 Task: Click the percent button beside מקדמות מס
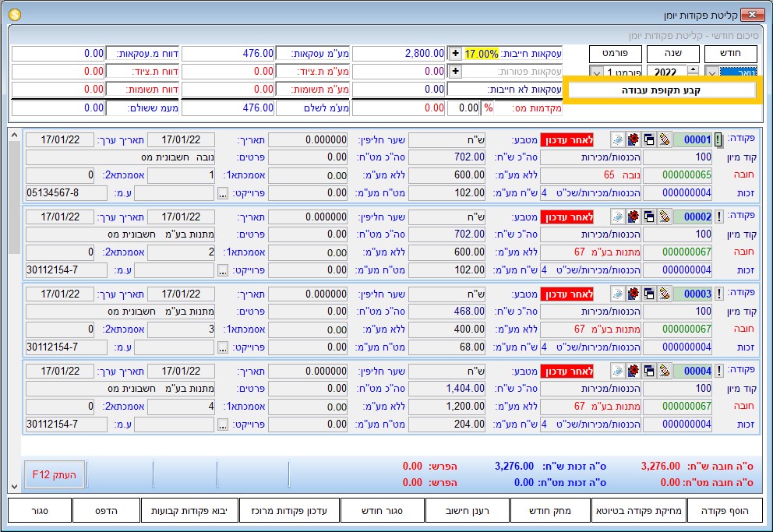tap(488, 107)
